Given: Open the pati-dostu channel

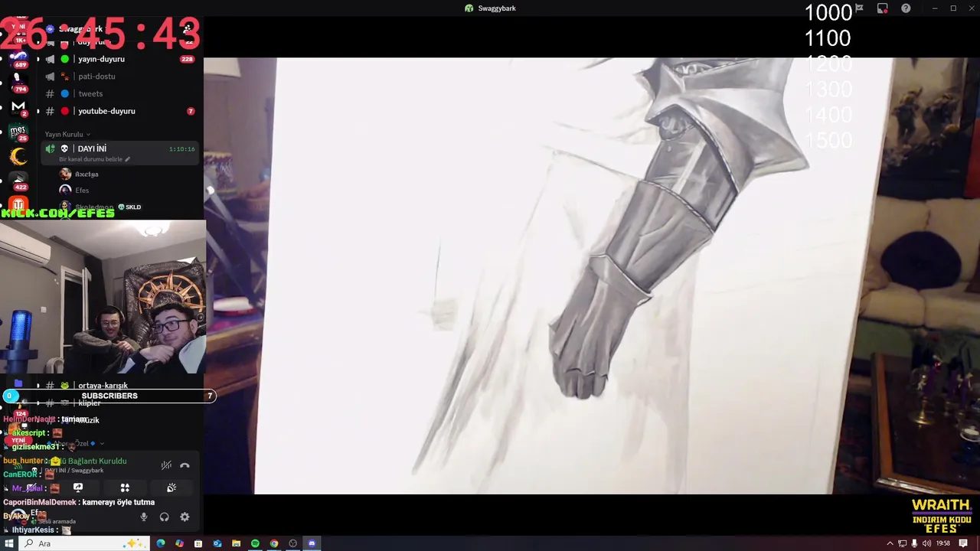Looking at the screenshot, I should [119, 77].
